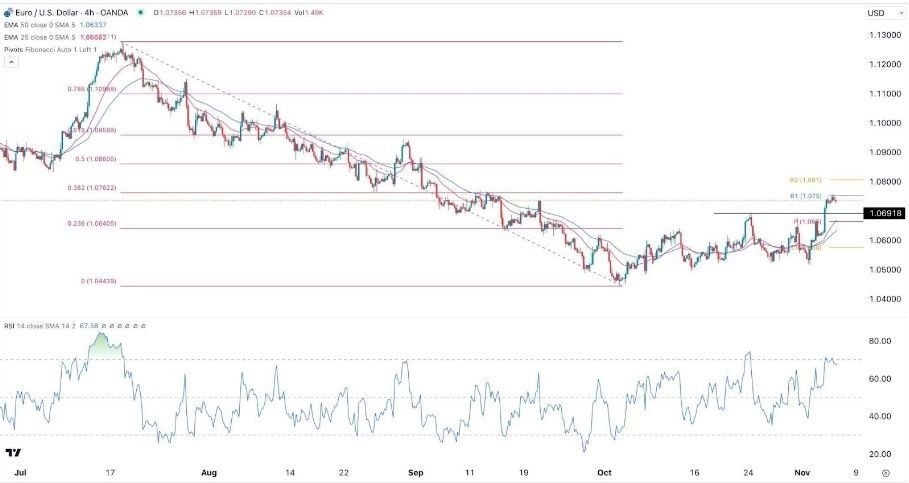Click the Aug date on time axis

click(209, 473)
